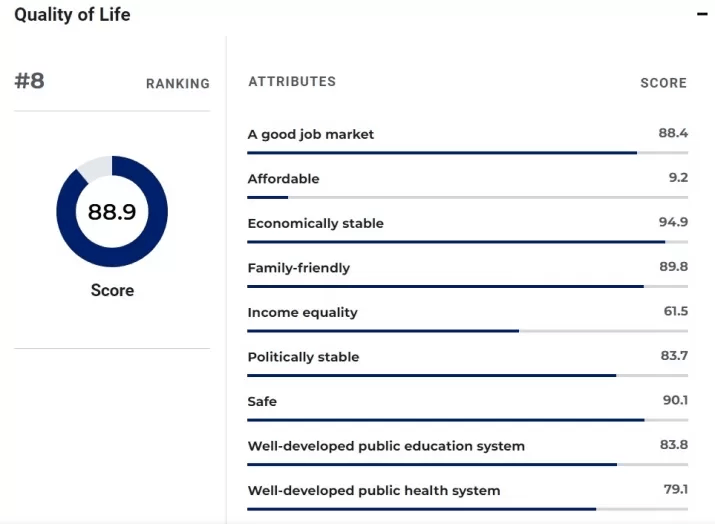Collapse the Quality of Life section
Screen dimensions: 715x524
tap(704, 15)
